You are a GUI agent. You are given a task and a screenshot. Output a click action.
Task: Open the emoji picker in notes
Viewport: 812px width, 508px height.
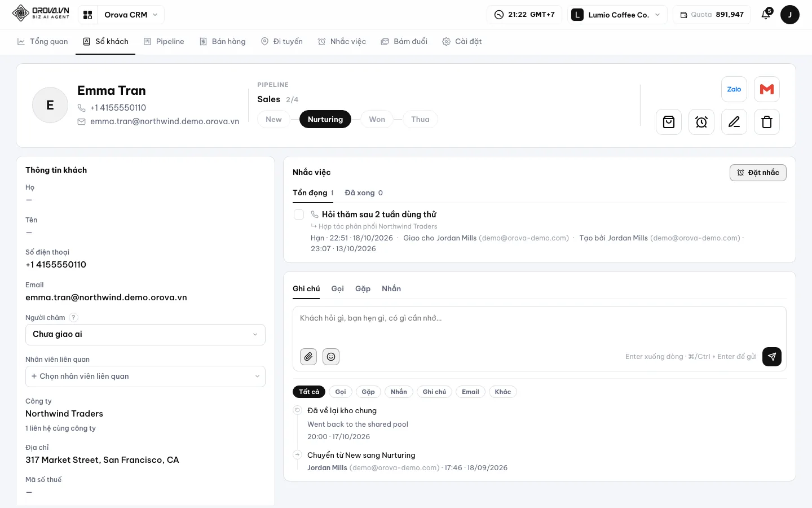pos(331,357)
